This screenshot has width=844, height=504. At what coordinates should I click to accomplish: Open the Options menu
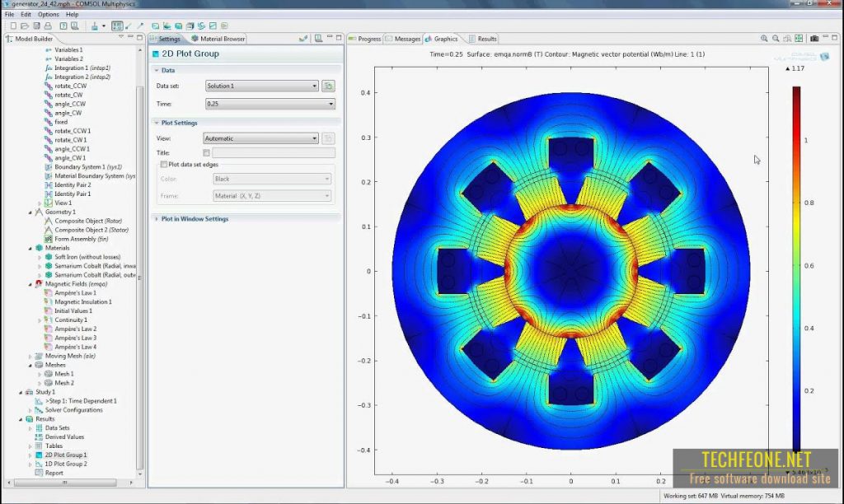(49, 15)
